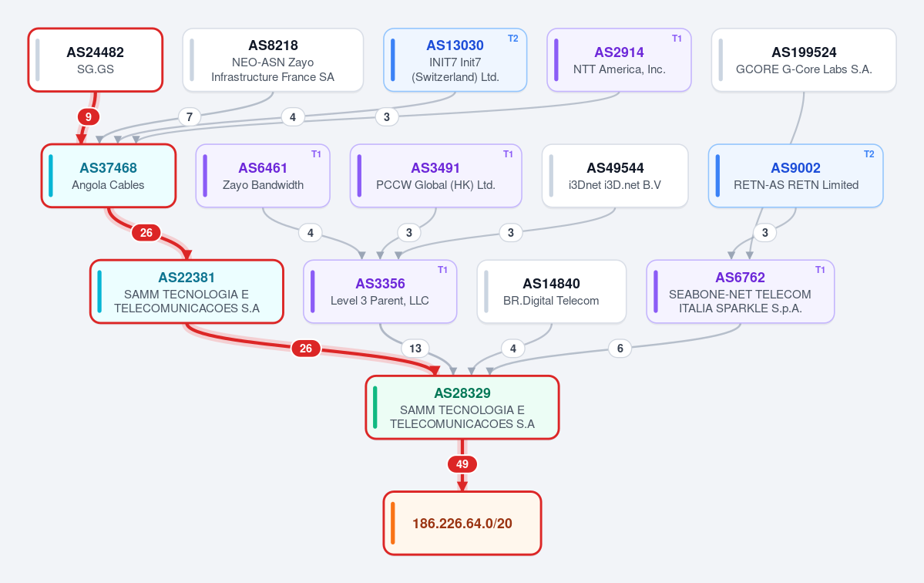The image size is (924, 583).
Task: Click the red 9 edge badge
Action: [x=89, y=116]
